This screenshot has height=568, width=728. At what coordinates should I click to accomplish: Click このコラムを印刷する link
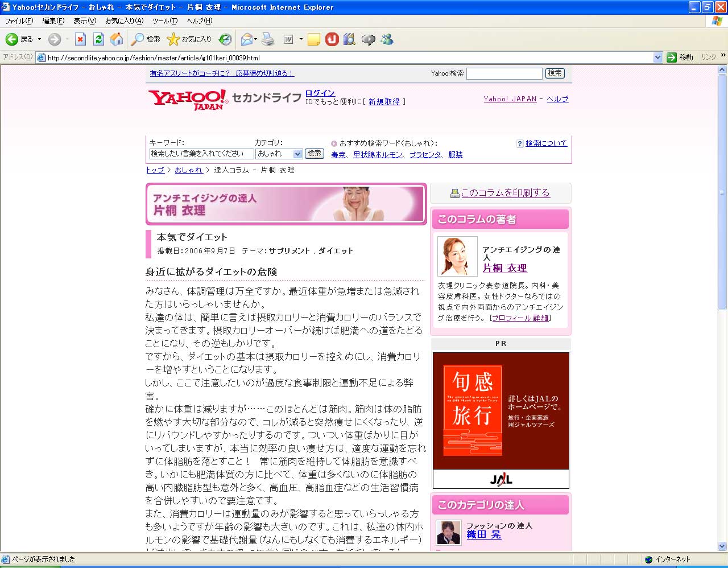(x=505, y=193)
